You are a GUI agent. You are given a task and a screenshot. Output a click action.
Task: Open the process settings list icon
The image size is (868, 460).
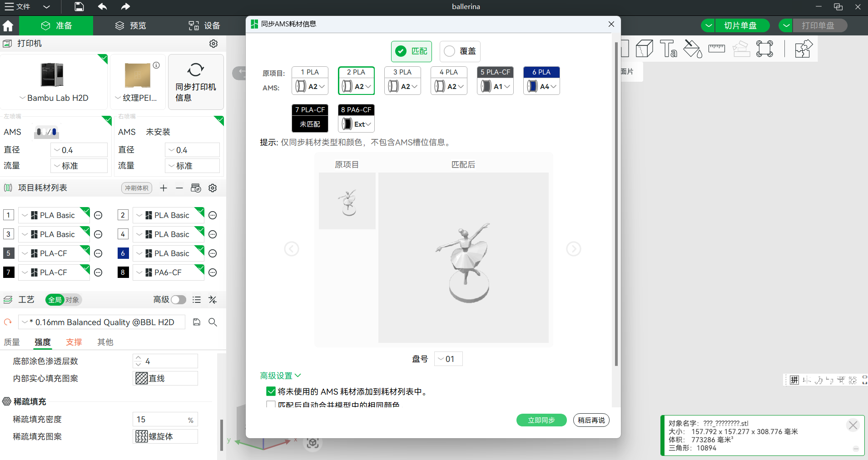[x=197, y=300]
